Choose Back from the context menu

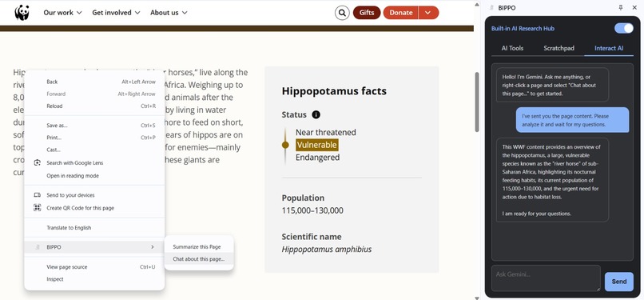pyautogui.click(x=94, y=82)
